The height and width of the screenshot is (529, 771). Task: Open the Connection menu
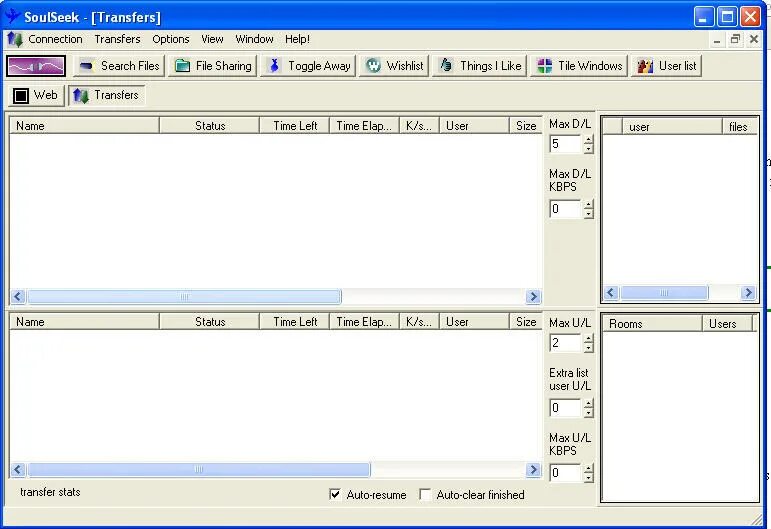point(55,39)
